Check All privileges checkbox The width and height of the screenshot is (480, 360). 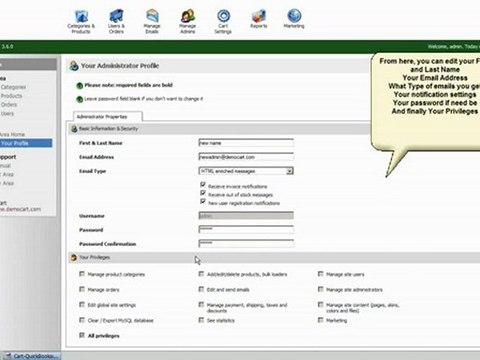[82, 335]
